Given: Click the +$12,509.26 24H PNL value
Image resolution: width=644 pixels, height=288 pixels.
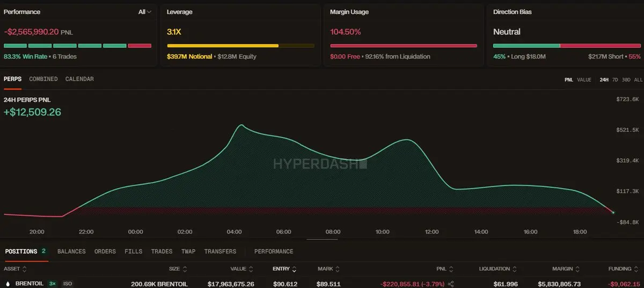Looking at the screenshot, I should click(32, 112).
